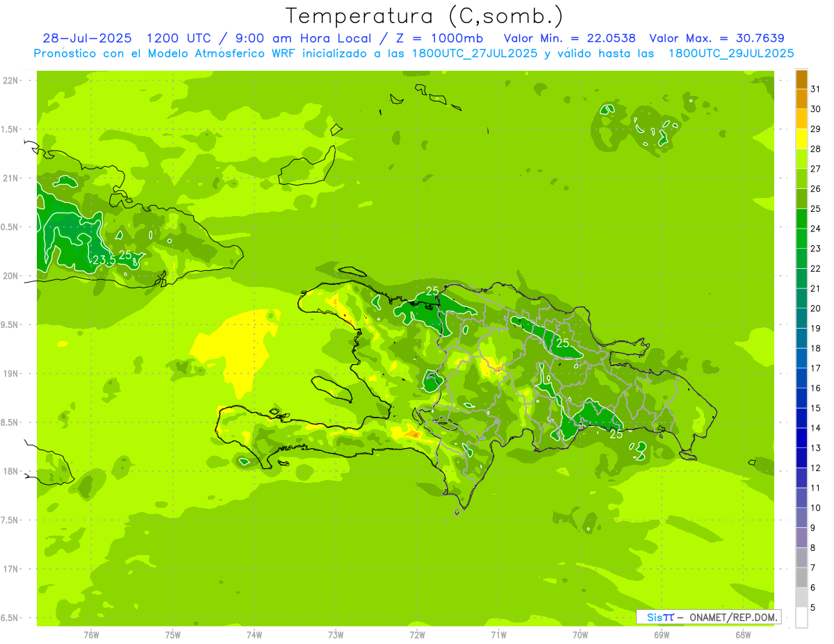Click the '76W' longitude axis label
The height and width of the screenshot is (644, 834).
pyautogui.click(x=91, y=634)
